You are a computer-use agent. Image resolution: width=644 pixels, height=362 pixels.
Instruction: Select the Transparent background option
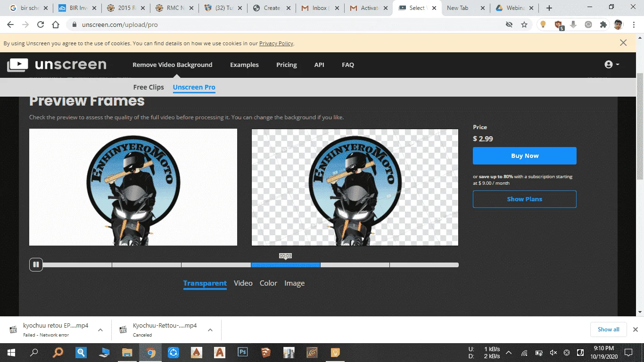tap(205, 283)
